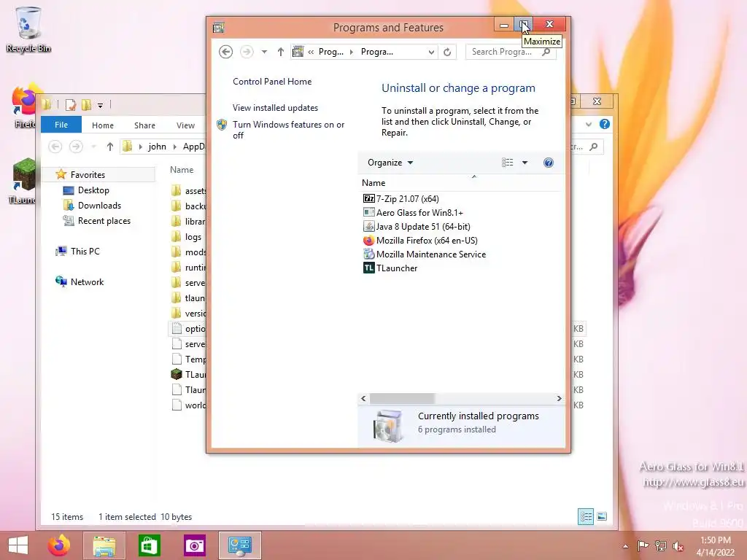Open Home ribbon tab in File Explorer
This screenshot has width=747, height=560.
coord(103,125)
